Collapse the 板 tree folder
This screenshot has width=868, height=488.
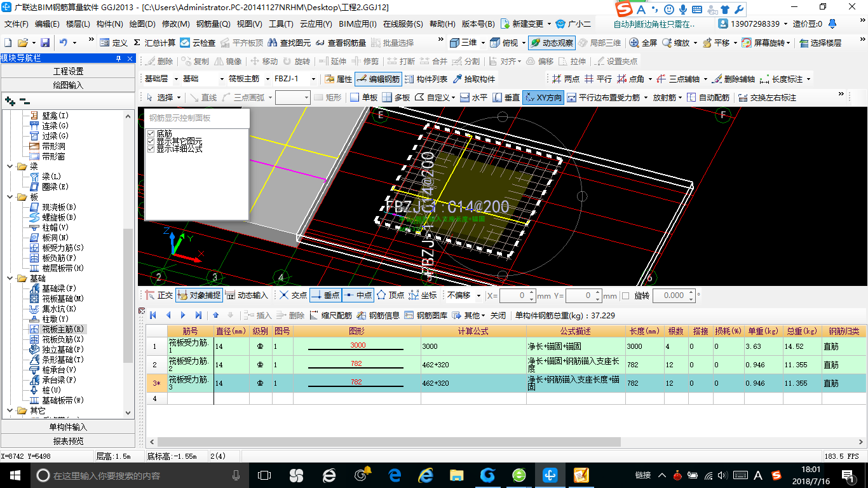[10, 197]
